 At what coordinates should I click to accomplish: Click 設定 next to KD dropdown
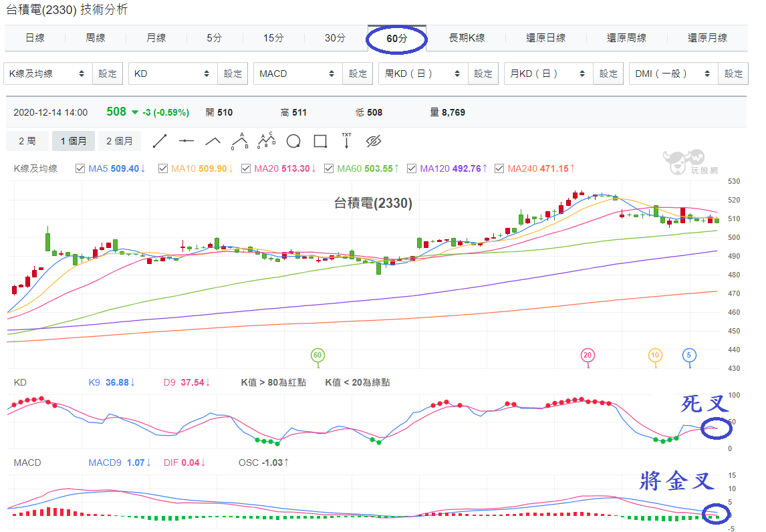[x=233, y=74]
